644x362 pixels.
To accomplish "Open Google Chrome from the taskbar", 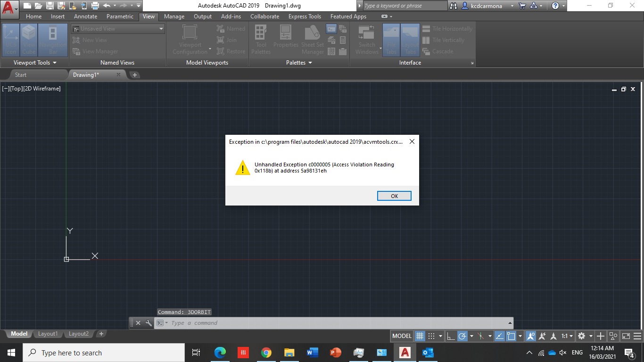I will click(x=266, y=353).
